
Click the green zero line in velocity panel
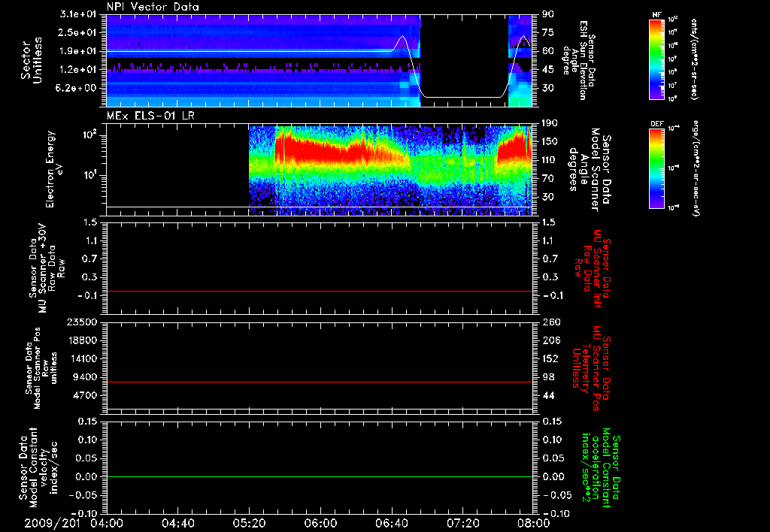coord(319,476)
